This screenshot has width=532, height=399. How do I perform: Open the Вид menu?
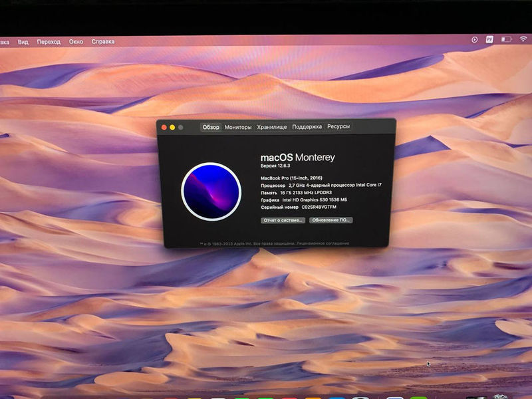23,42
